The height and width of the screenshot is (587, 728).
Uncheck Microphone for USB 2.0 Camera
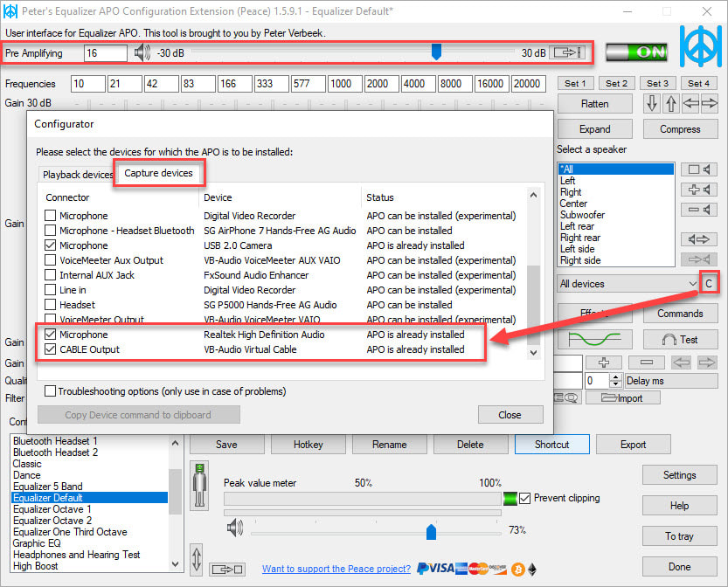tap(50, 245)
